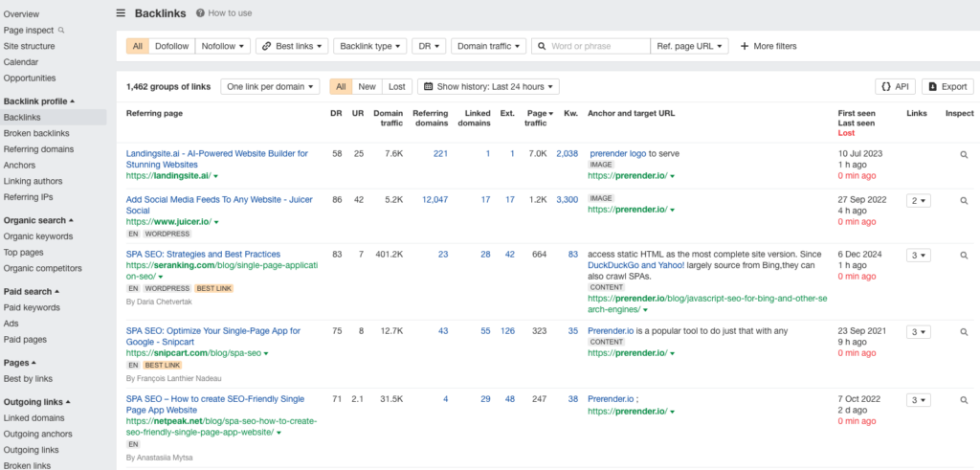This screenshot has height=470, width=980.
Task: Click the plus icon of More filters
Action: click(x=745, y=46)
